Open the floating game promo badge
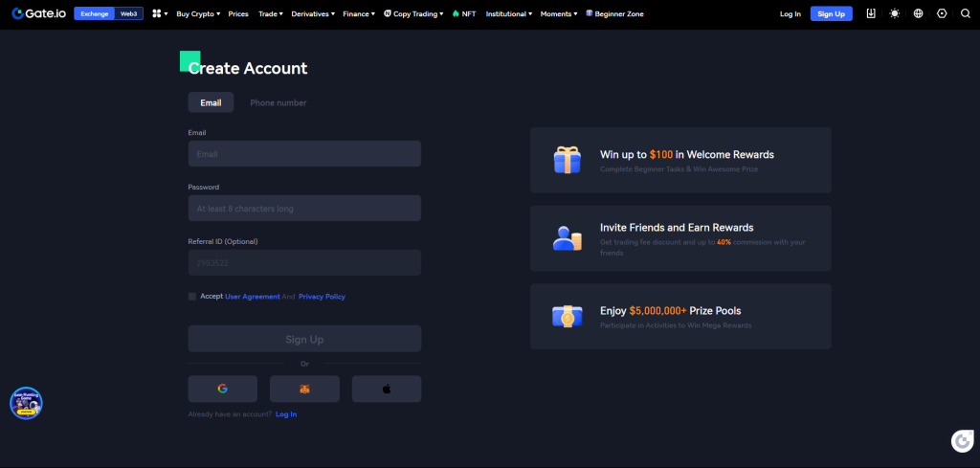Viewport: 980px width, 468px height. pyautogui.click(x=26, y=403)
